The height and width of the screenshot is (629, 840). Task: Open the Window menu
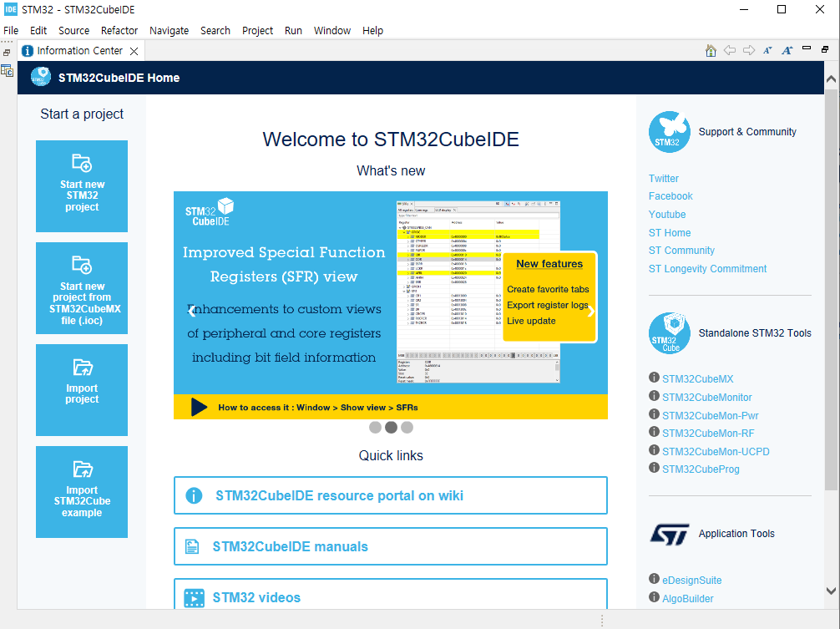[332, 31]
